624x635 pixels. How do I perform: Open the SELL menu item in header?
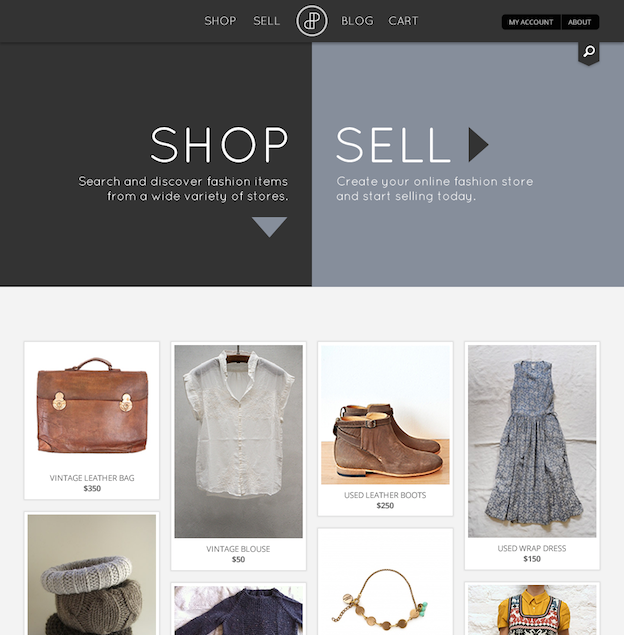(266, 21)
